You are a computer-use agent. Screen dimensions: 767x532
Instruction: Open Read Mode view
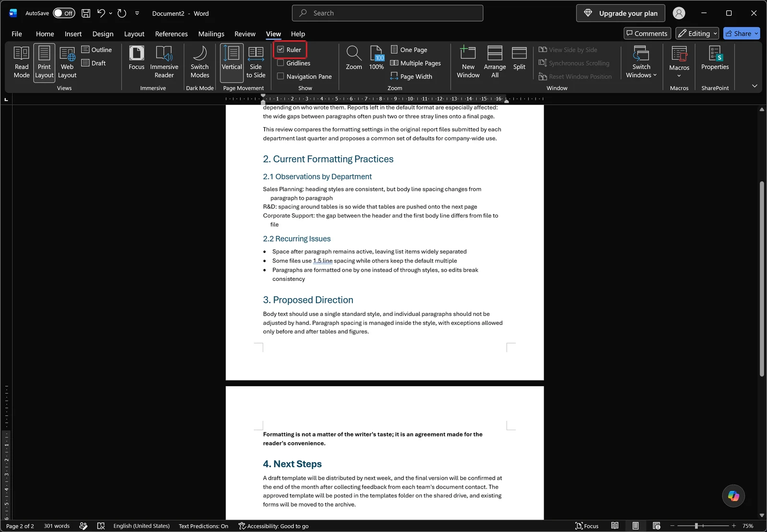point(22,62)
